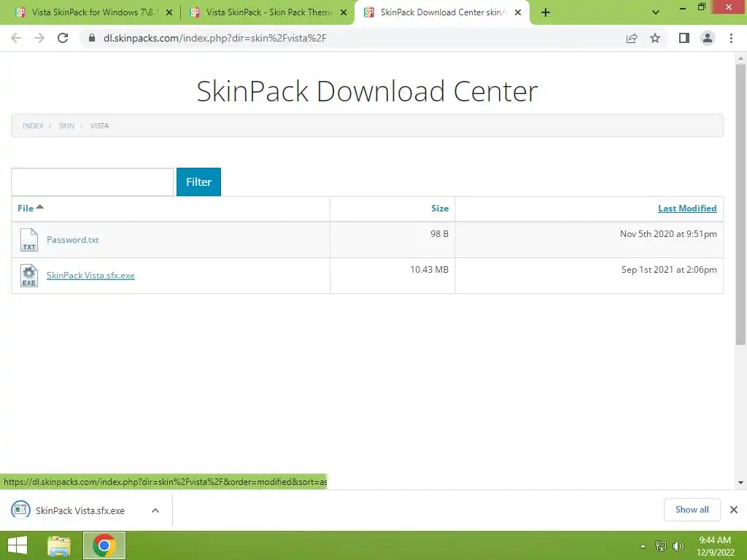The image size is (747, 560).
Task: Click the SkinPack Download Center heading
Action: pyautogui.click(x=368, y=91)
